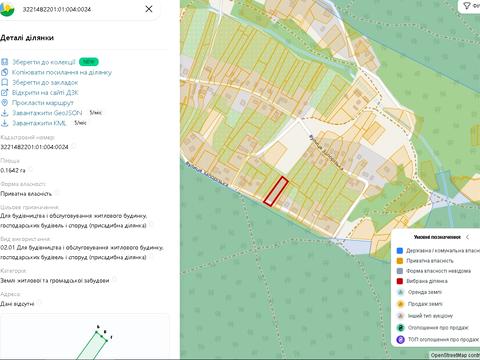480x360 pixels.
Task: Click the gray unknown ownership swatch
Action: tap(400, 271)
